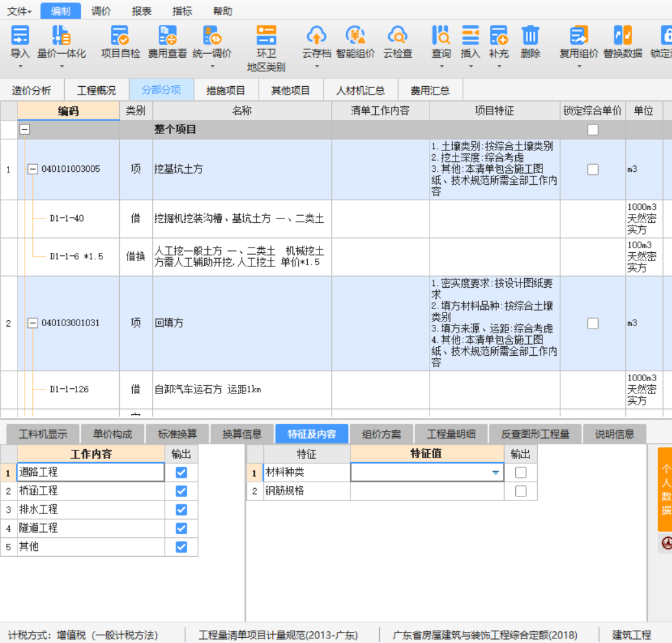Image resolution: width=672 pixels, height=643 pixels.
Task: Toggle lock price checkbox for 回填方
Action: [593, 323]
